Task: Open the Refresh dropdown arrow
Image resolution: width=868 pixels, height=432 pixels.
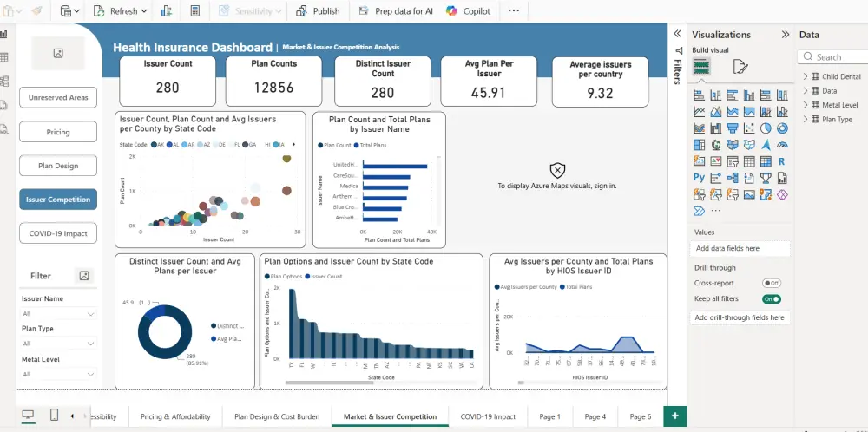Action: coord(144,11)
